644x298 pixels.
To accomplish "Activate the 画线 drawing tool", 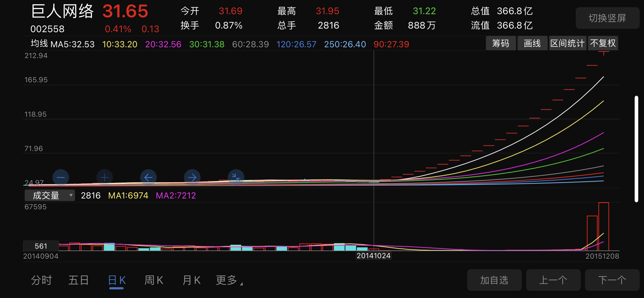I will [x=532, y=43].
